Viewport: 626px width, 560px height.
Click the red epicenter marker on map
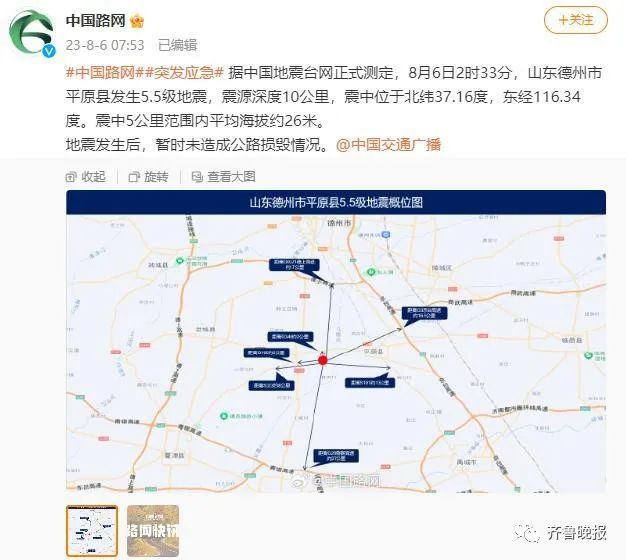click(x=323, y=360)
